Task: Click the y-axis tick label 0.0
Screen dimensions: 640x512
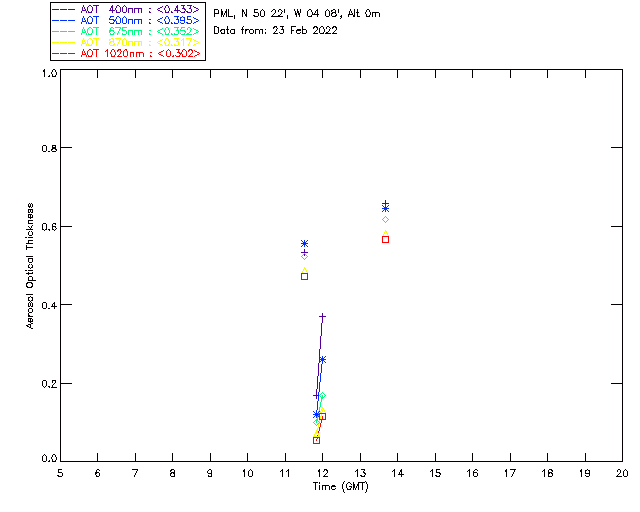Action: [x=49, y=458]
